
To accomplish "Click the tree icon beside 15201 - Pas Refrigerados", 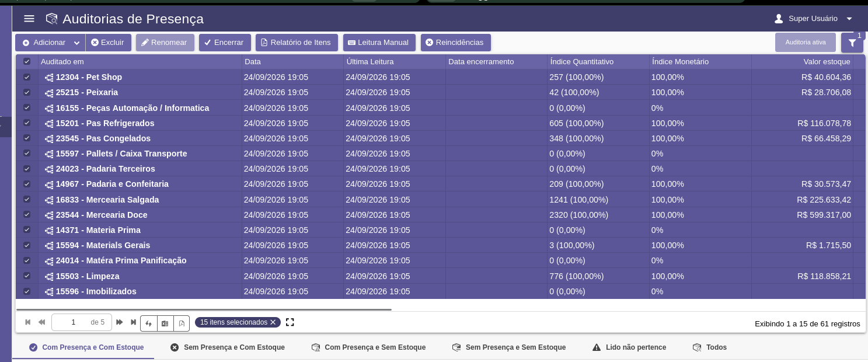I will [x=49, y=123].
